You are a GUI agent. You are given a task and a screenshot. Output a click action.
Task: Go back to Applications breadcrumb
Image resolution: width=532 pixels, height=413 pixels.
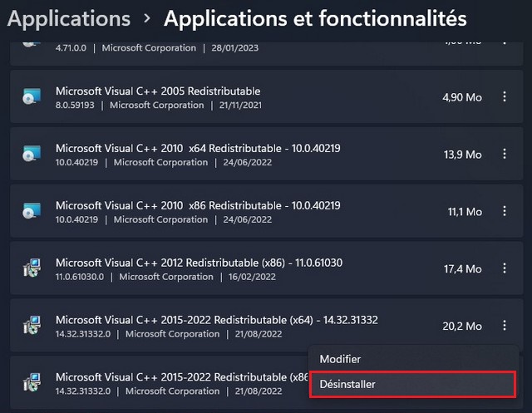[x=69, y=18]
